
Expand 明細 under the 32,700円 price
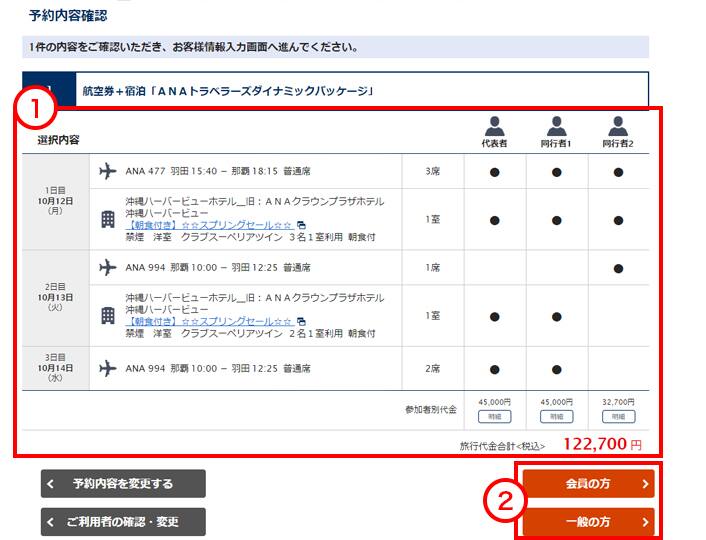point(619,416)
